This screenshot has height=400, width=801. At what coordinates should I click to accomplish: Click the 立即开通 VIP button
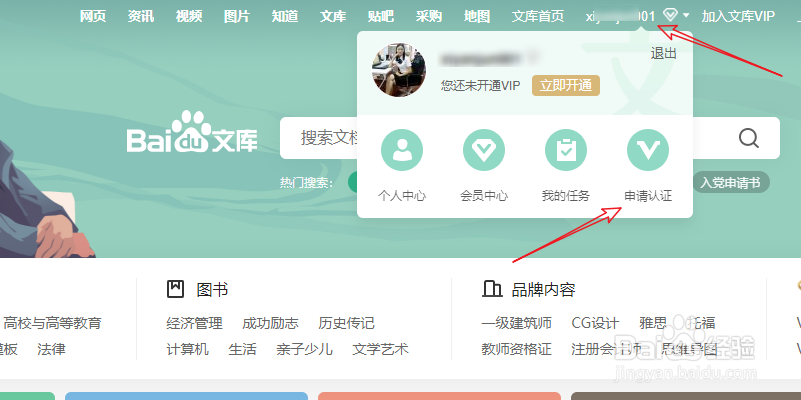(566, 85)
